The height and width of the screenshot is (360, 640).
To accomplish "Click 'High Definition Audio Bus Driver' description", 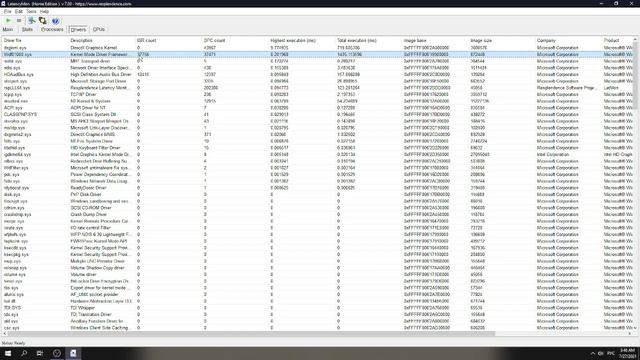I will coord(101,74).
